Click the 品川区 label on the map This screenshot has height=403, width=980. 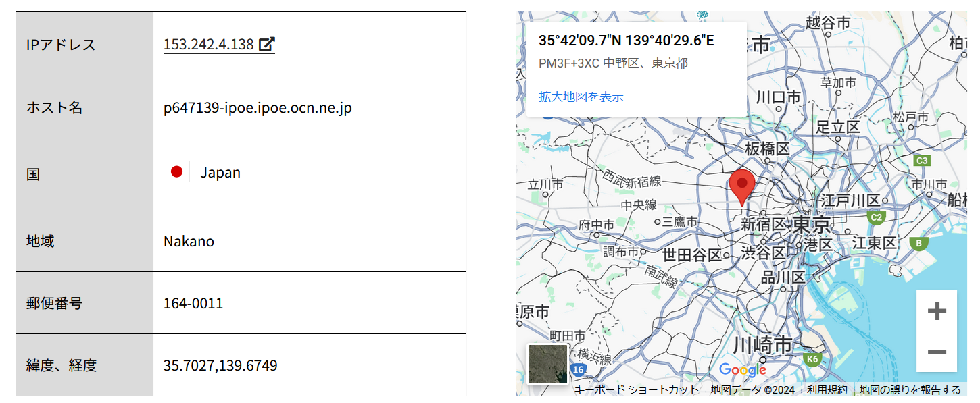783,277
